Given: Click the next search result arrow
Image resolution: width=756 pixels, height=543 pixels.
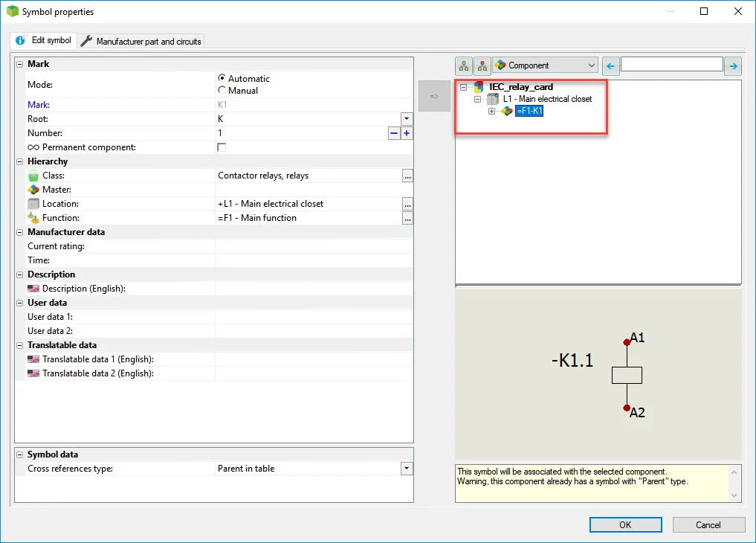Looking at the screenshot, I should [733, 65].
